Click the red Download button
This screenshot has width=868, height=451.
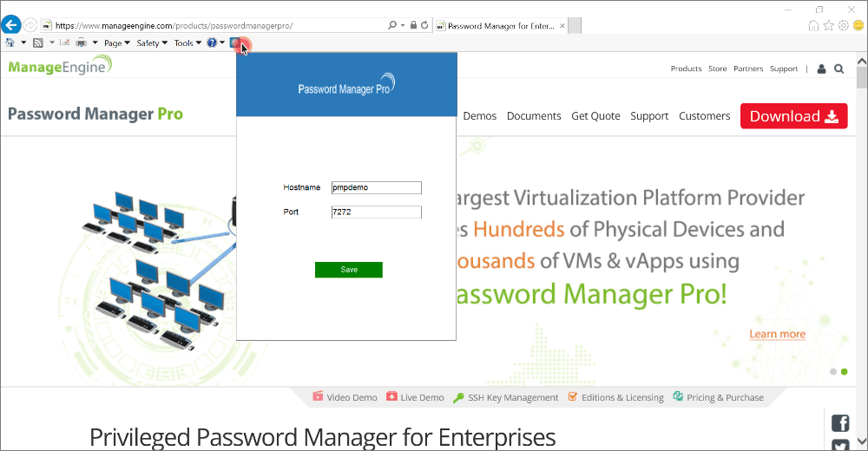(793, 116)
